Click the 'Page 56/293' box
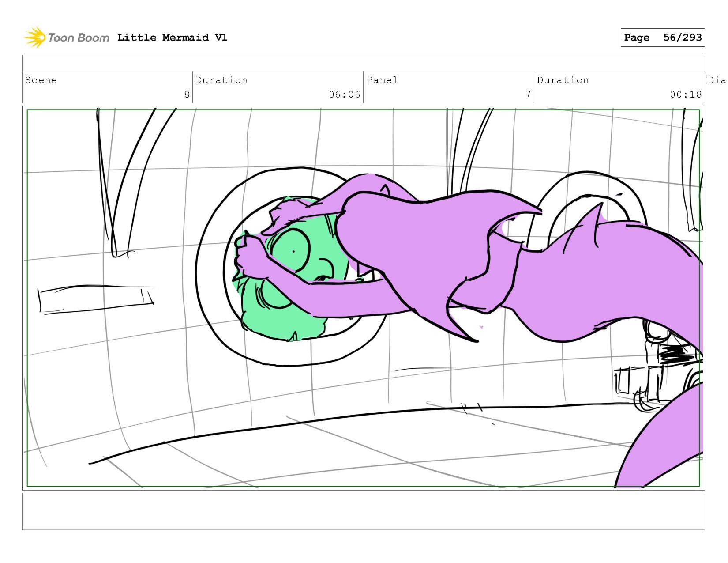728x563 pixels. (662, 38)
